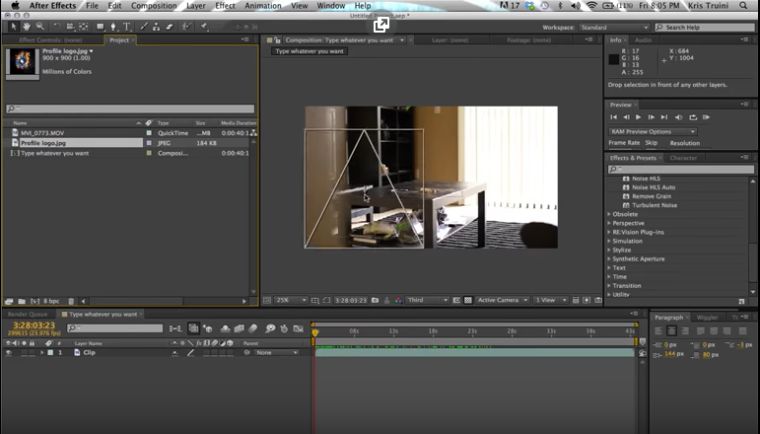This screenshot has height=434, width=760.
Task: Click the RAM Preview Options button
Action: pyautogui.click(x=653, y=131)
